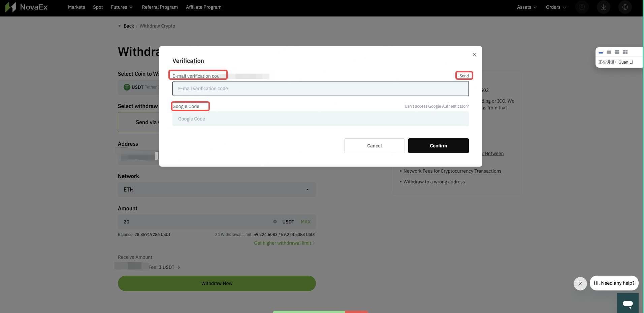Switch overlay to grid layout view
The image size is (644, 313).
(625, 52)
